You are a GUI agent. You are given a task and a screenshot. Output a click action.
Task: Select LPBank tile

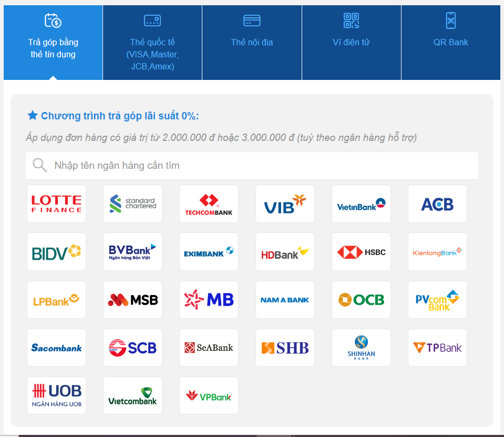coord(57,300)
